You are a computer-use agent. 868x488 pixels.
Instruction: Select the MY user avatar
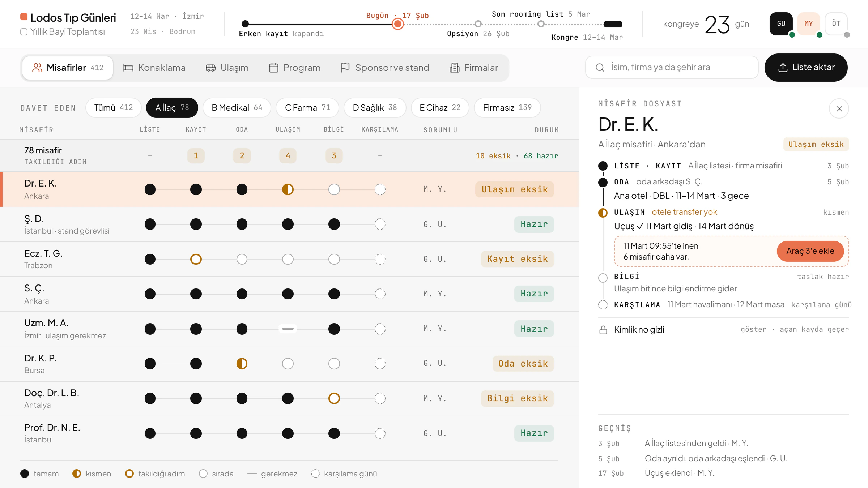tap(808, 23)
